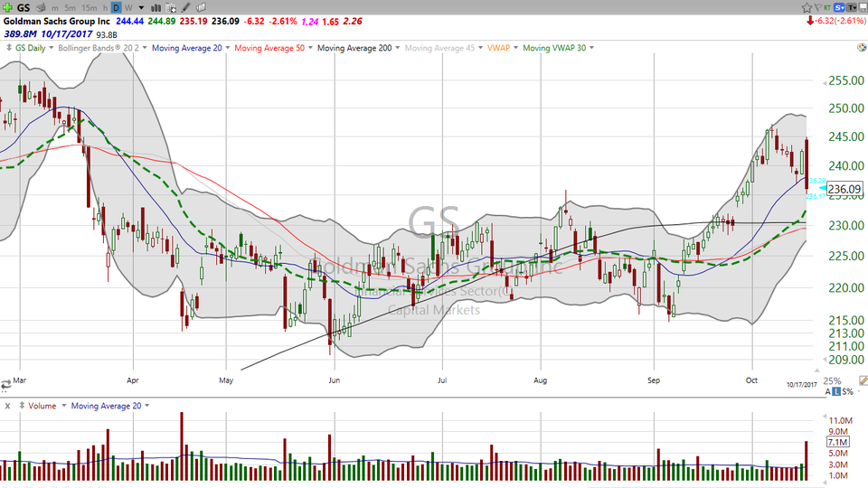The width and height of the screenshot is (868, 488).
Task: Click the 236.09 current price label on axis
Action: (x=844, y=189)
